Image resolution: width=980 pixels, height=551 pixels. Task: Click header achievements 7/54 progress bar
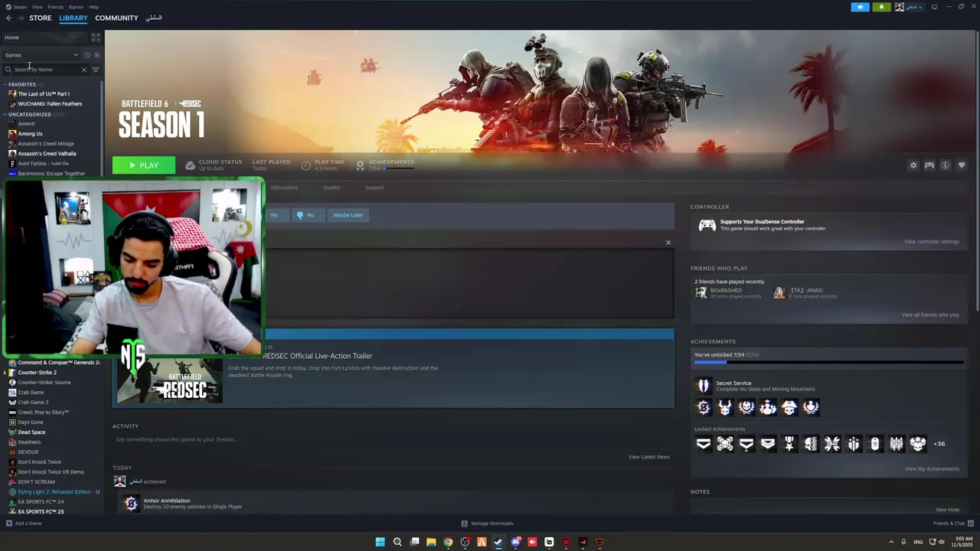pos(397,168)
